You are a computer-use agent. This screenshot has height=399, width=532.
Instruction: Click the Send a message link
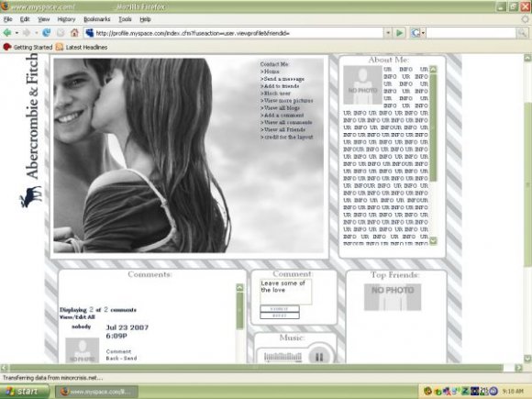pyautogui.click(x=283, y=79)
